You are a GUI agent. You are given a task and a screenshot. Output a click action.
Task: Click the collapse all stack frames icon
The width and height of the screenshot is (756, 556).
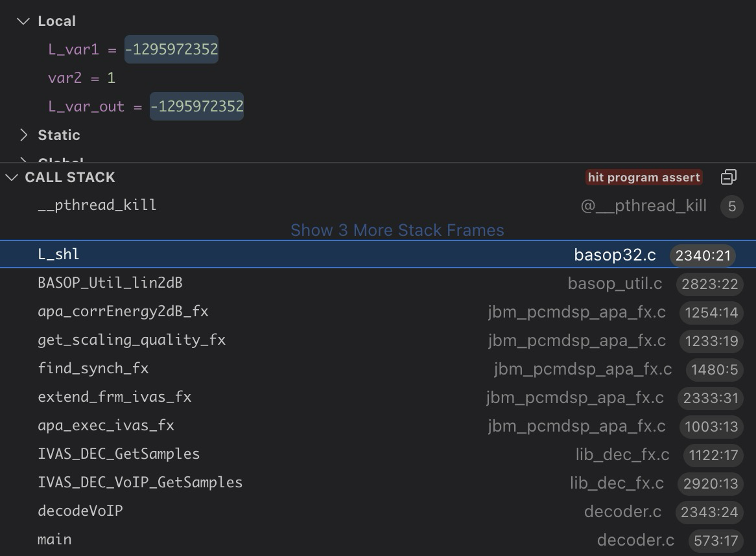tap(728, 178)
